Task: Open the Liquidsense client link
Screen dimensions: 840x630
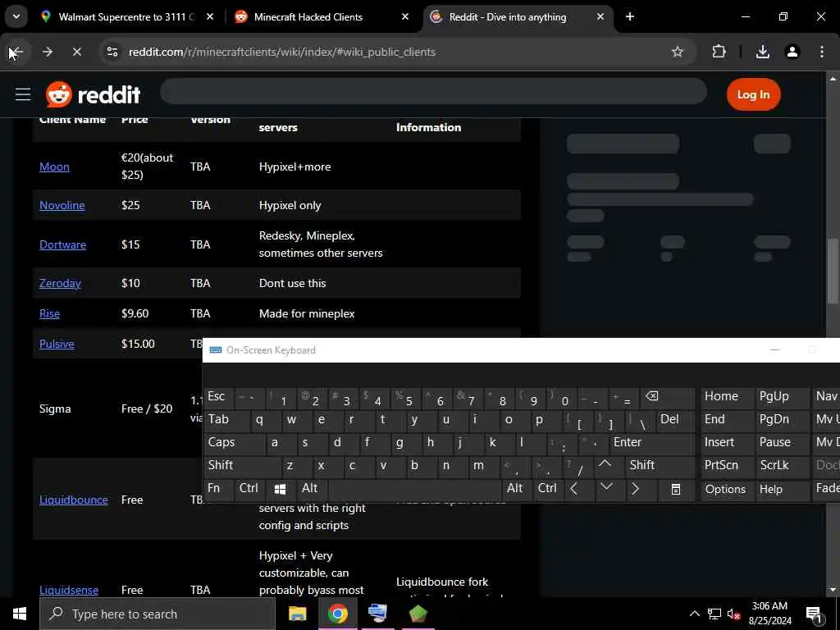Action: pyautogui.click(x=69, y=590)
